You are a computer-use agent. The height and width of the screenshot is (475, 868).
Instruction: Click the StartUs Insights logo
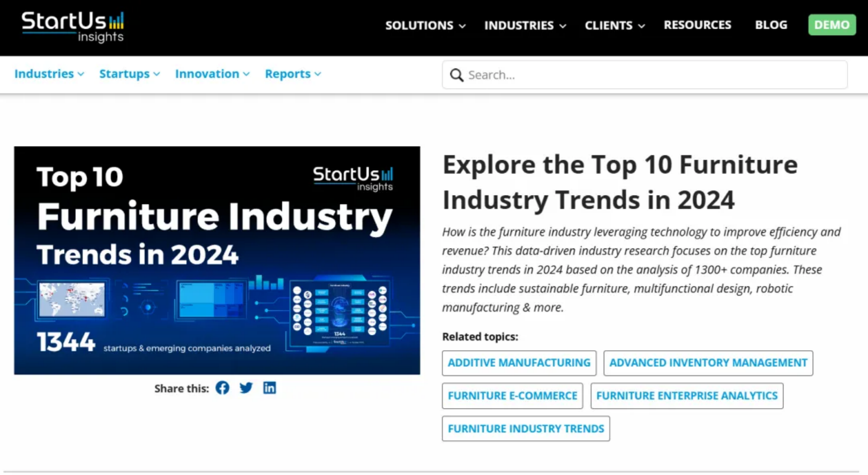click(72, 27)
